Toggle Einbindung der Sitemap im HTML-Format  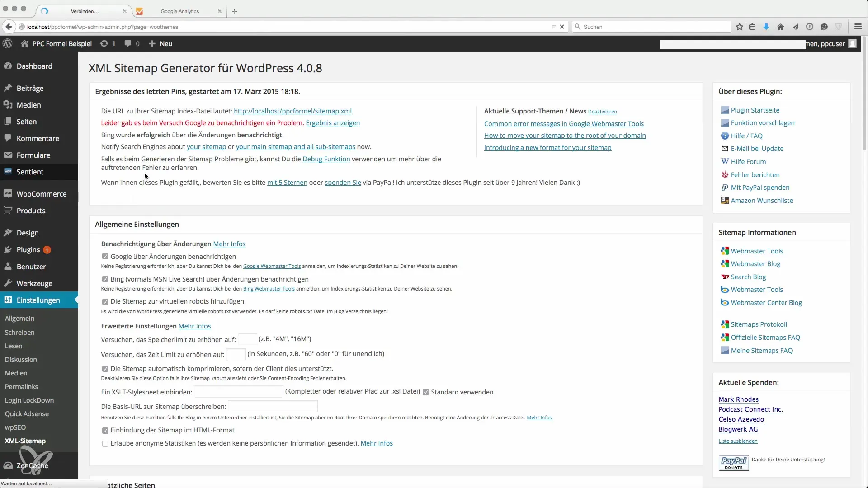[x=105, y=431]
